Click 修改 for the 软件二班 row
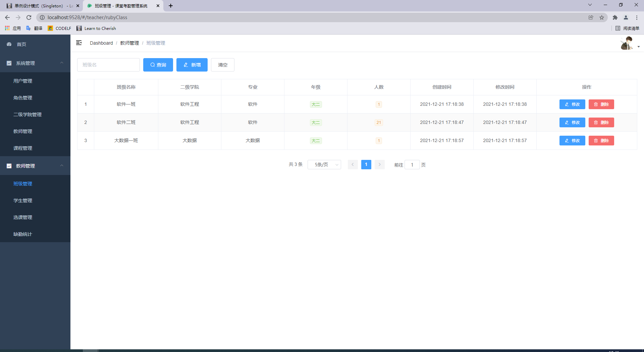Screen dimensions: 644x352 pyautogui.click(x=572, y=122)
